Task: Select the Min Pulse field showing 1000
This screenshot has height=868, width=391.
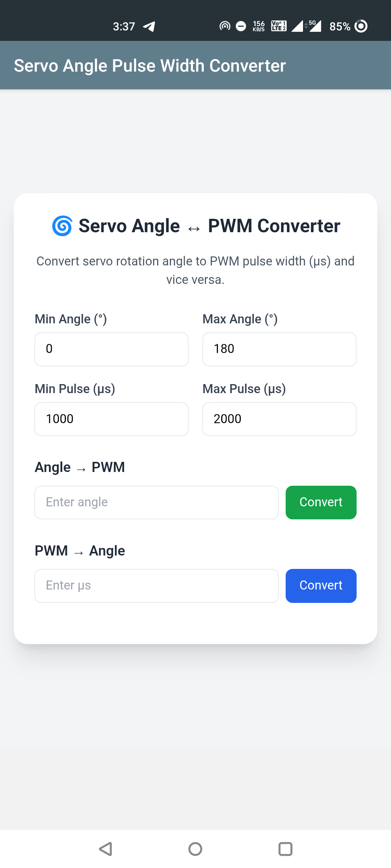Action: [112, 419]
